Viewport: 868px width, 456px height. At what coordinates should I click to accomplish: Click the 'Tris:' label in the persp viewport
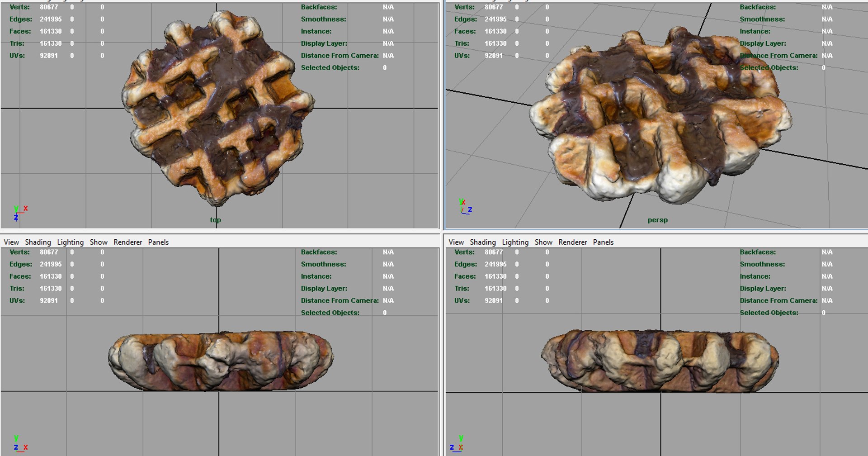coord(462,43)
